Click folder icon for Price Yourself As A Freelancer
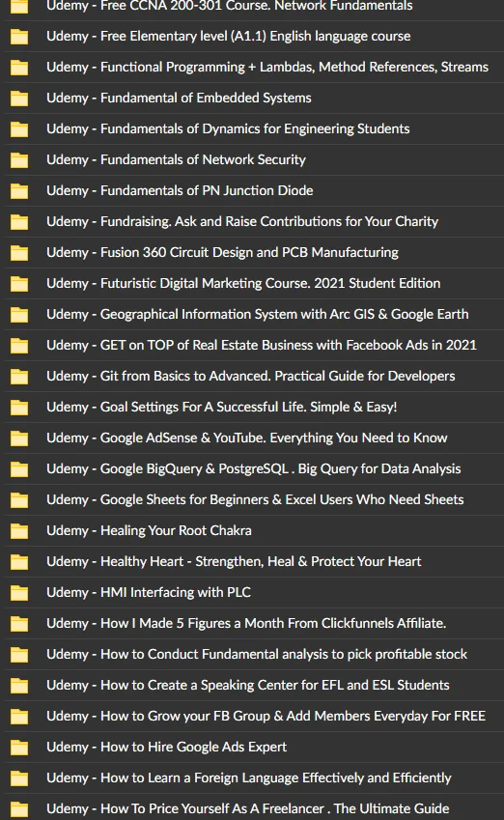The image size is (504, 820). [x=19, y=808]
